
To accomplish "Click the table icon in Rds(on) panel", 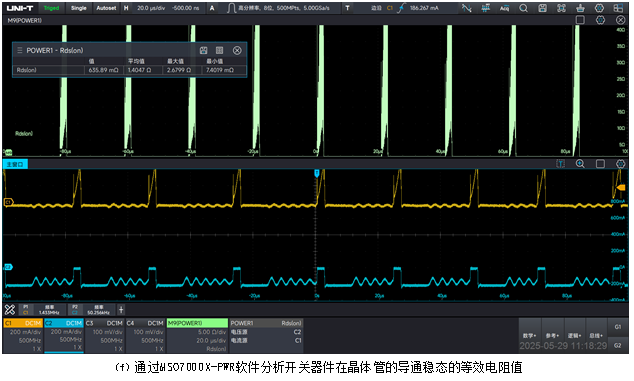I will coord(220,50).
